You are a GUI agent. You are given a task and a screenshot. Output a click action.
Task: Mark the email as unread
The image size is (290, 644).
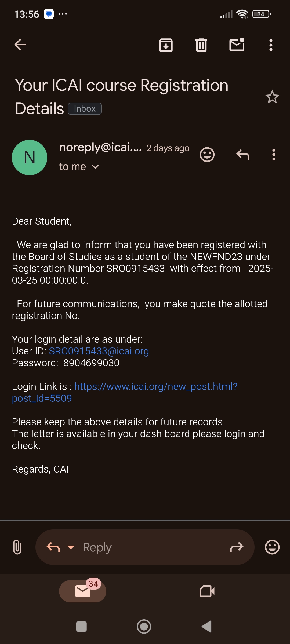(237, 45)
